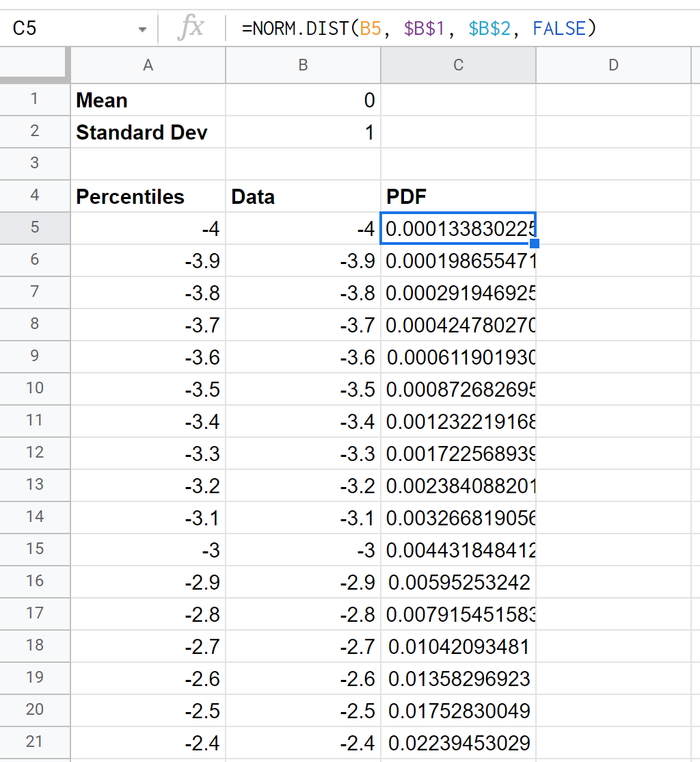The image size is (700, 762).
Task: Click the Standard Dev value cell containing 1
Action: pyautogui.click(x=303, y=132)
